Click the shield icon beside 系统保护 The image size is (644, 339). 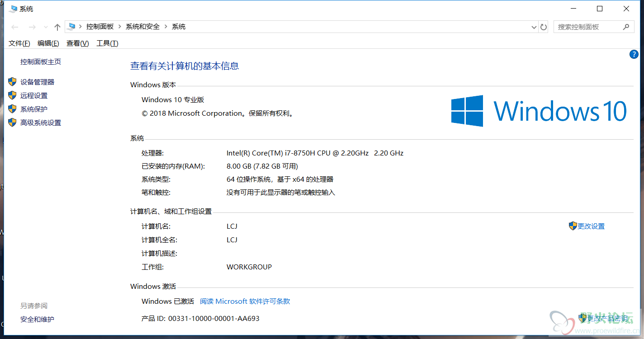(x=12, y=109)
